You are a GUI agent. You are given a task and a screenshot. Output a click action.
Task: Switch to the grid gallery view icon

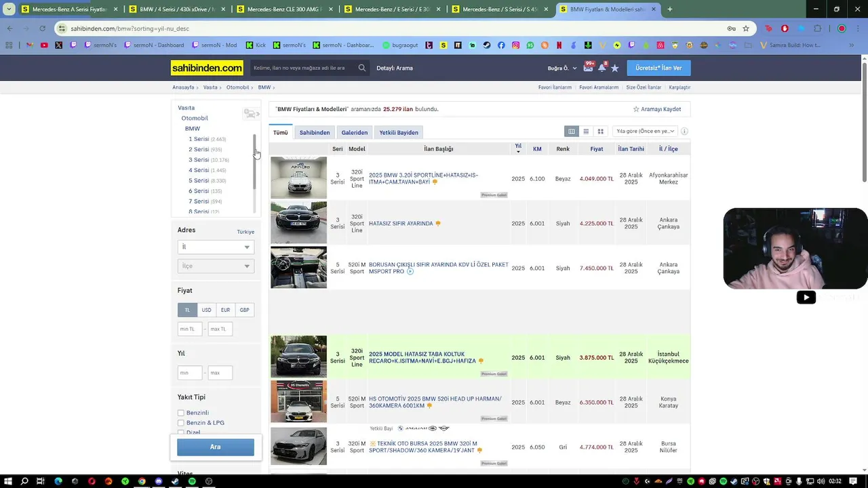click(x=600, y=131)
